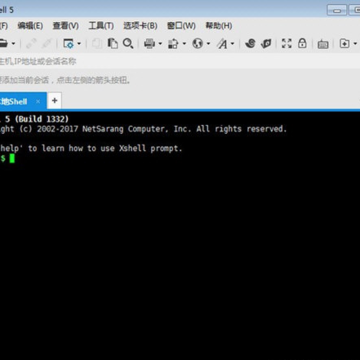Image resolution: width=360 pixels, height=360 pixels.
Task: Launch Xftp via swirl icon
Action: [250, 43]
